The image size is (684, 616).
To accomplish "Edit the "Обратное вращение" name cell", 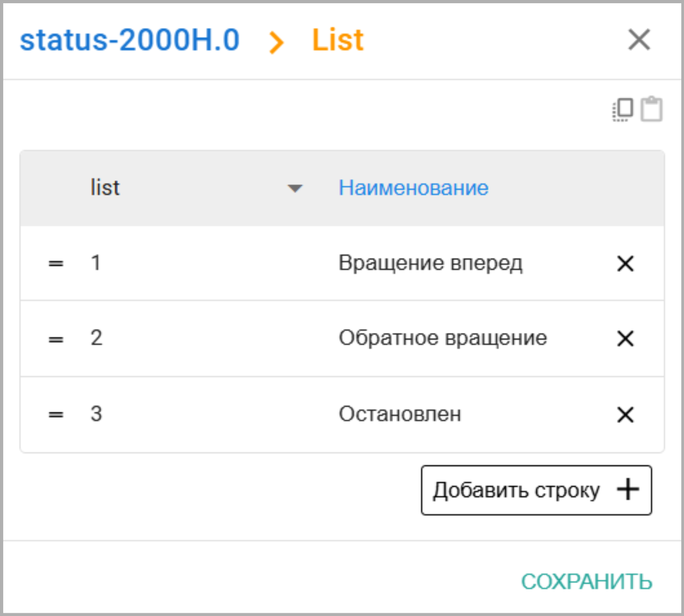I will click(x=443, y=338).
